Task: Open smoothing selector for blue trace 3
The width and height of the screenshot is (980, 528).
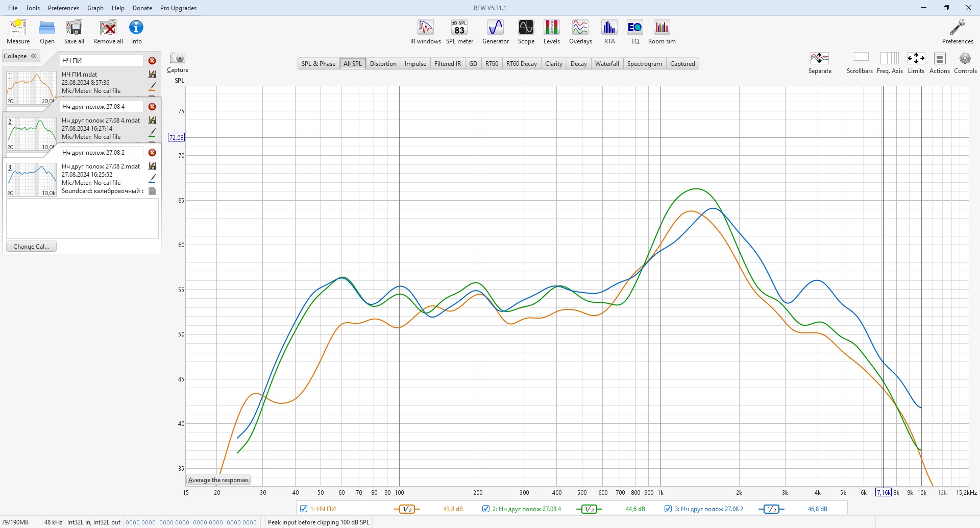Action: [771, 509]
